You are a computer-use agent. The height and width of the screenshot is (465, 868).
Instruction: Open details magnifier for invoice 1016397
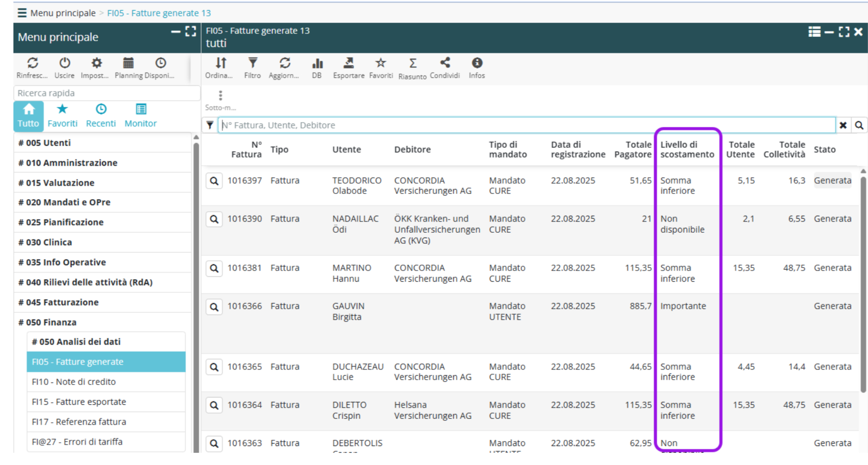pos(214,181)
